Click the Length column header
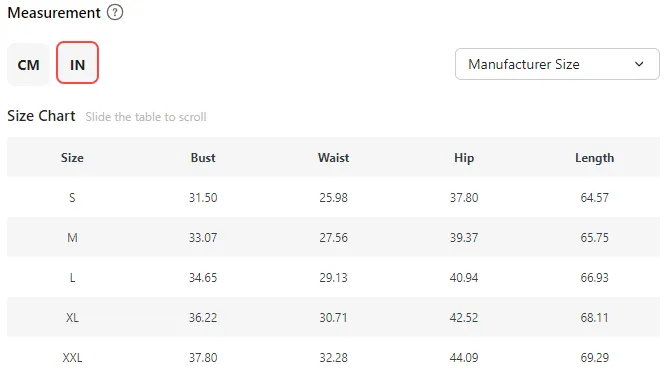This screenshot has width=664, height=381. coord(595,158)
